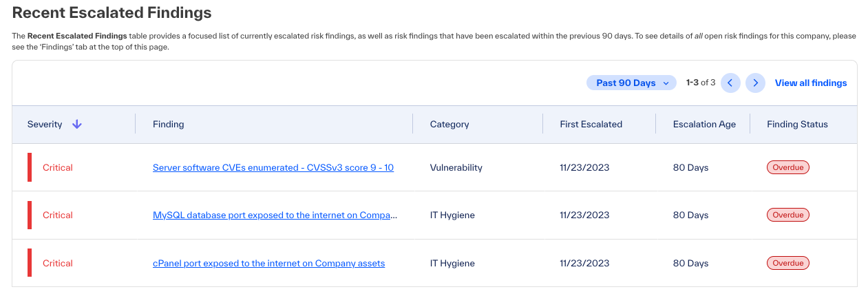Click the Finding column header
The width and height of the screenshot is (868, 296).
pos(169,125)
